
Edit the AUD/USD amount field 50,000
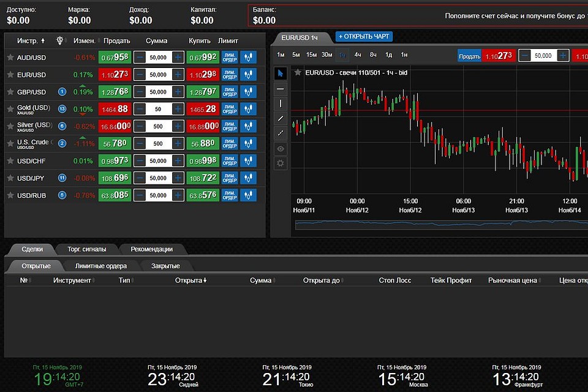click(158, 58)
